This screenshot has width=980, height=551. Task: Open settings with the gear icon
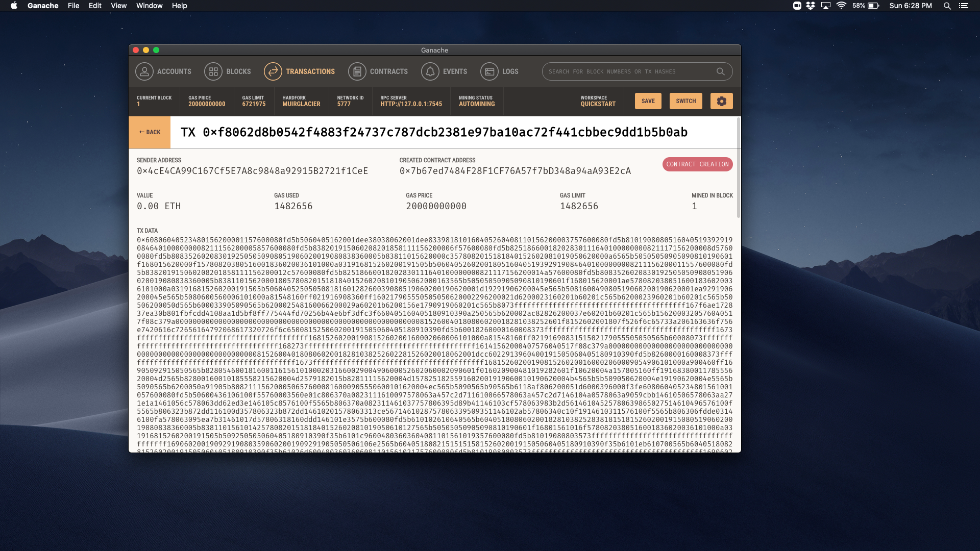[x=721, y=101]
